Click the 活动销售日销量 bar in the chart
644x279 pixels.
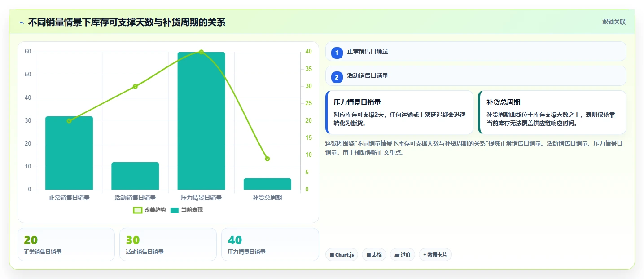(135, 176)
